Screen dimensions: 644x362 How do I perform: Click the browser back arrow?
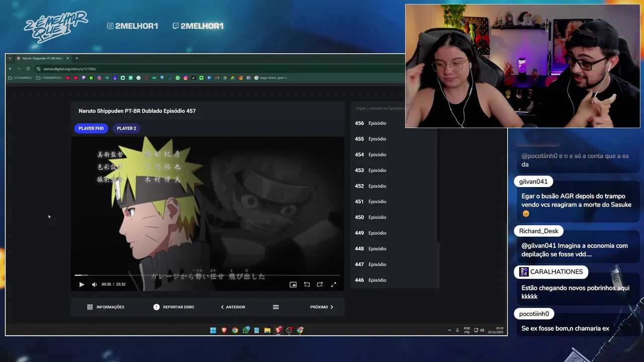[x=11, y=69]
